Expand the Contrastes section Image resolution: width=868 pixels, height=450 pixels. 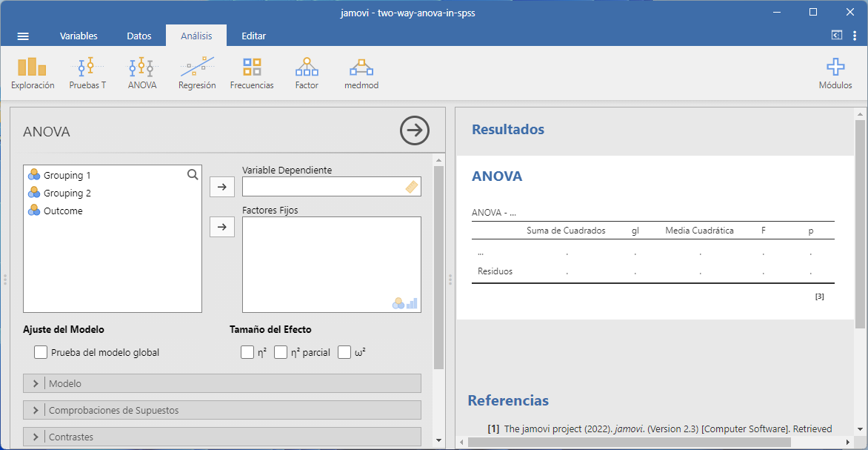tap(222, 437)
